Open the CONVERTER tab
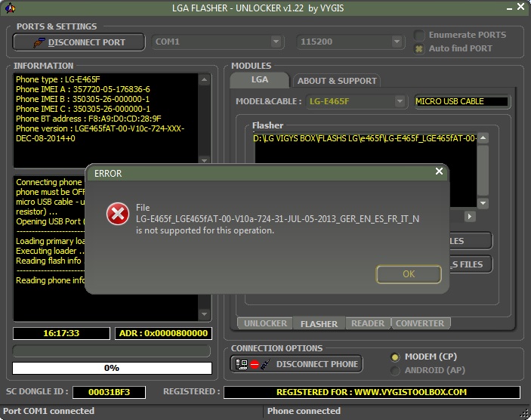531x420 pixels. tap(420, 323)
